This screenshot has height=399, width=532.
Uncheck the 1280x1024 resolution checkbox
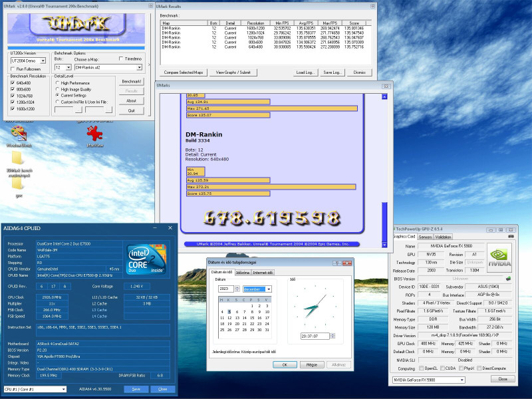pos(13,102)
